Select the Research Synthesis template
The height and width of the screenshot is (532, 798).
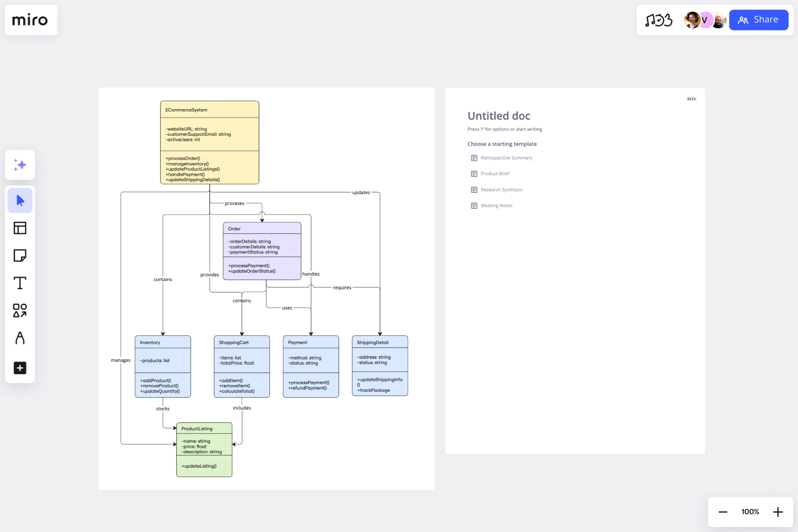coord(501,190)
